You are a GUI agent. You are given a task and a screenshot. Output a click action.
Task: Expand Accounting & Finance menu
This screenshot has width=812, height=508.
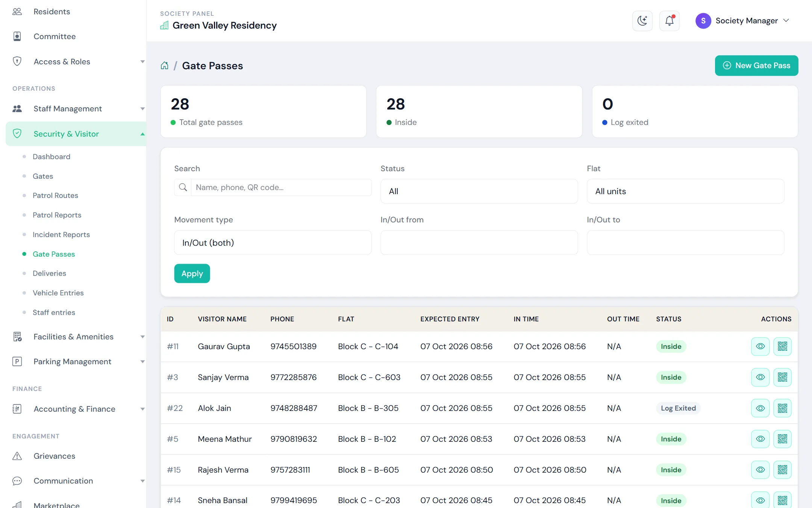[76, 409]
